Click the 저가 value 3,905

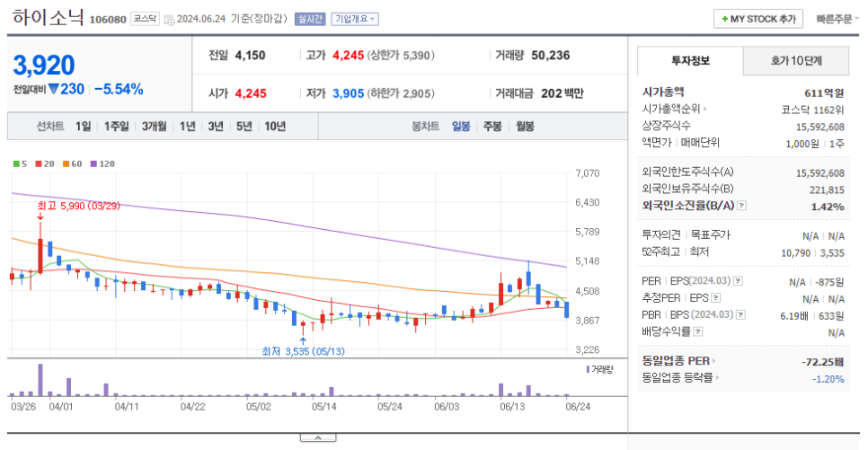(349, 93)
